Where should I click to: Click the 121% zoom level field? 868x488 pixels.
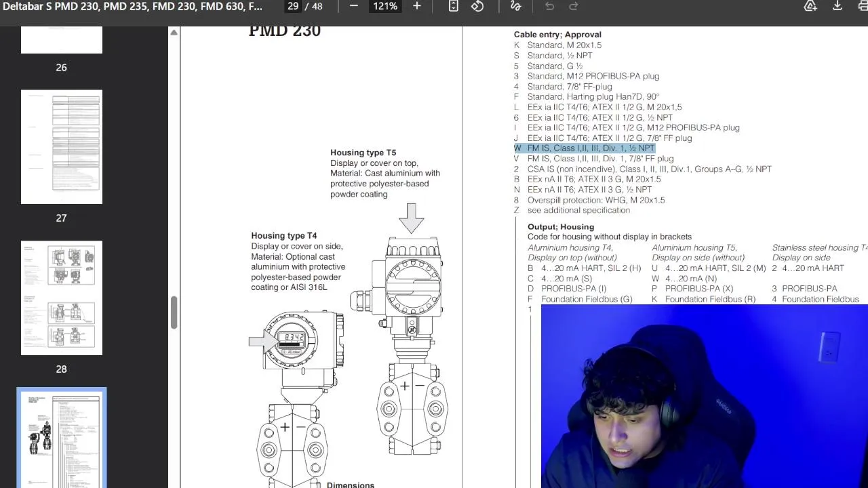point(385,6)
